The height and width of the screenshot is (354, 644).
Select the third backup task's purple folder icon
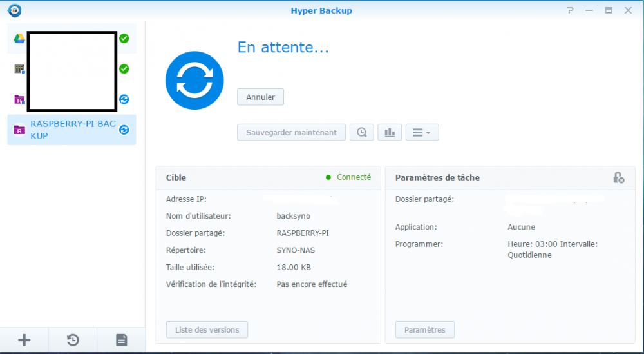click(19, 99)
